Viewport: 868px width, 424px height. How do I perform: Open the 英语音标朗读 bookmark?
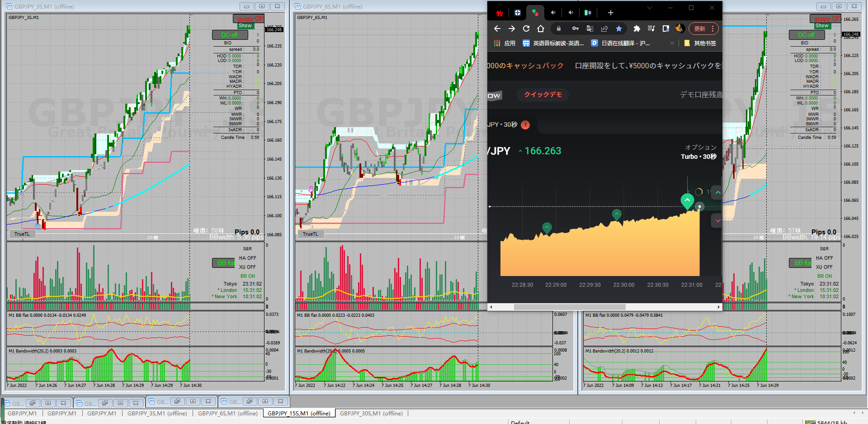(x=553, y=43)
